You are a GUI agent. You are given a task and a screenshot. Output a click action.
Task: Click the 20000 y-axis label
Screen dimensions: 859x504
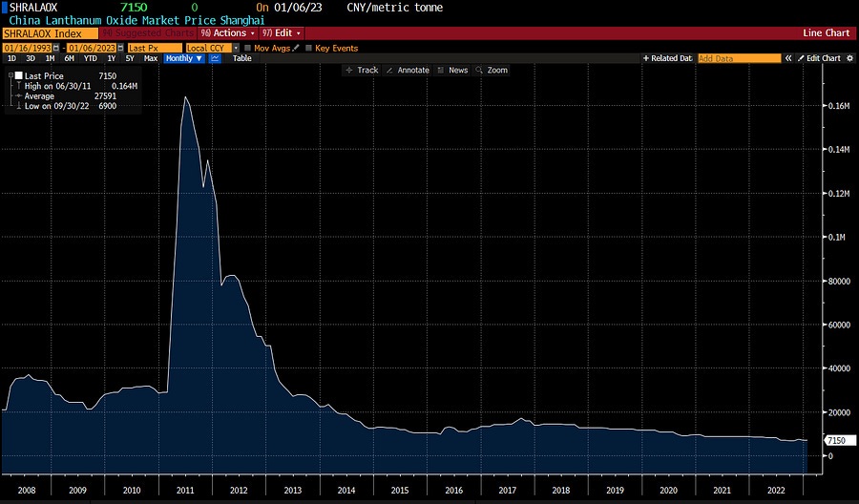click(839, 412)
